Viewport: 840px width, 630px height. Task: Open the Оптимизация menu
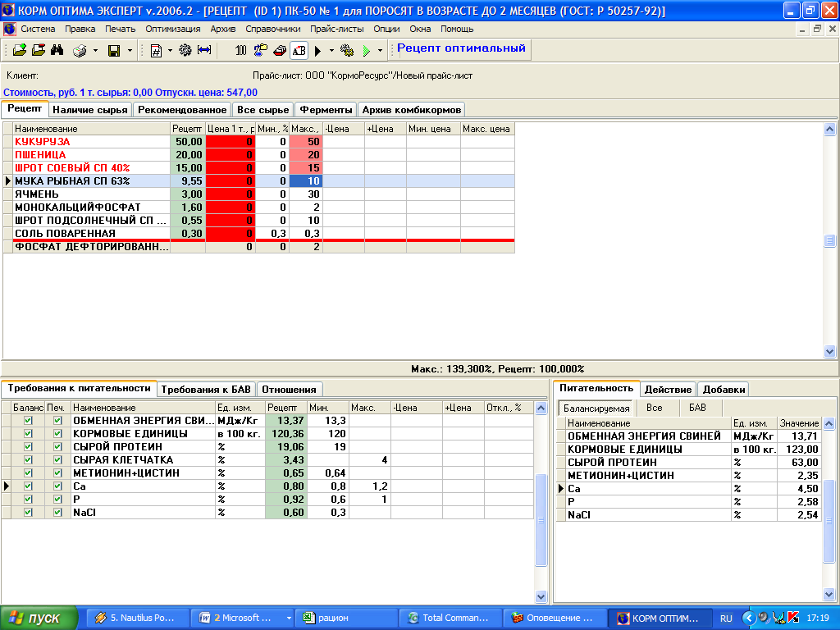(x=172, y=29)
